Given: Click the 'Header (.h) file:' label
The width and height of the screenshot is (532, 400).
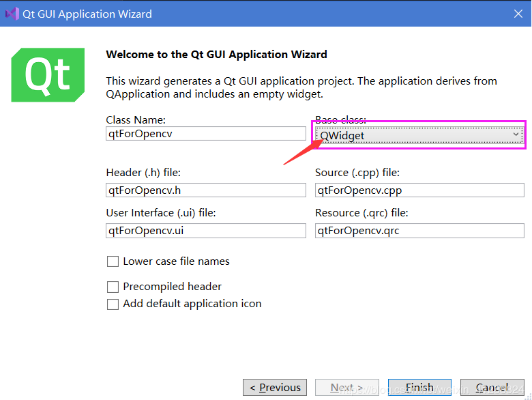Looking at the screenshot, I should [x=143, y=173].
